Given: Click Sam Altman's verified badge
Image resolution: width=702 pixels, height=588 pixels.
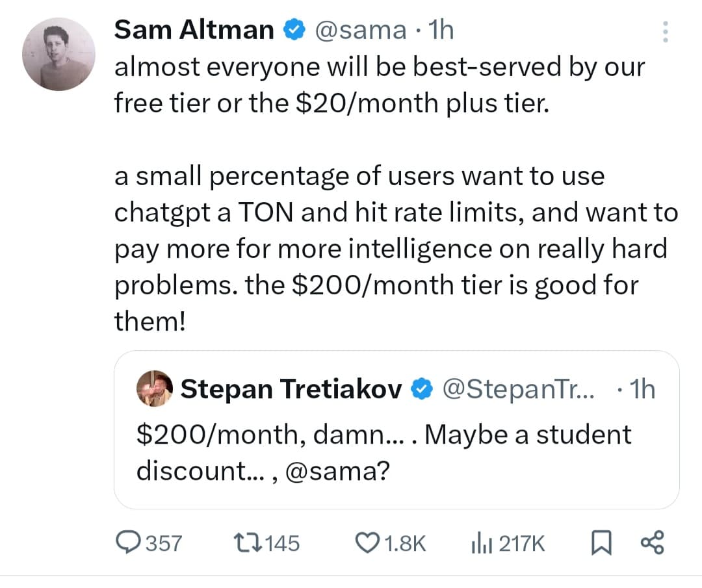Looking at the screenshot, I should point(294,31).
